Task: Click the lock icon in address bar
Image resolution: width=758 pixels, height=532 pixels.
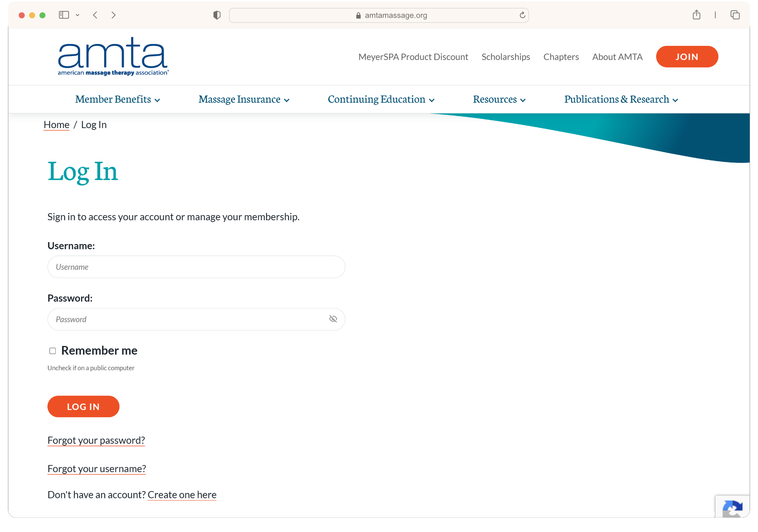Action: point(358,16)
